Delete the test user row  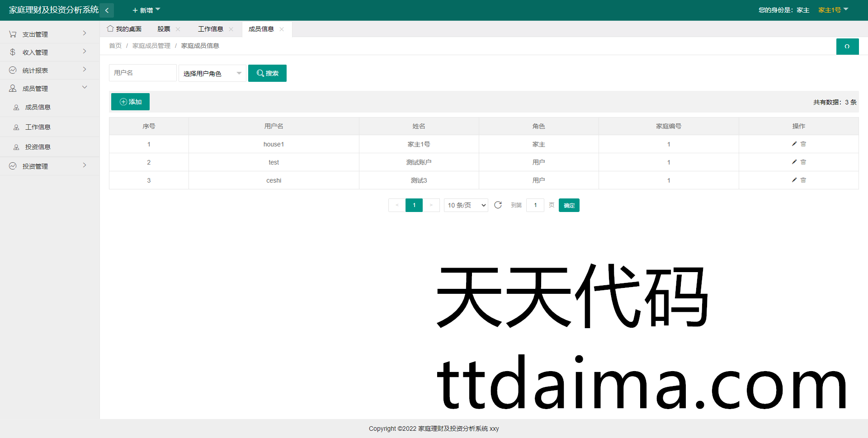803,162
